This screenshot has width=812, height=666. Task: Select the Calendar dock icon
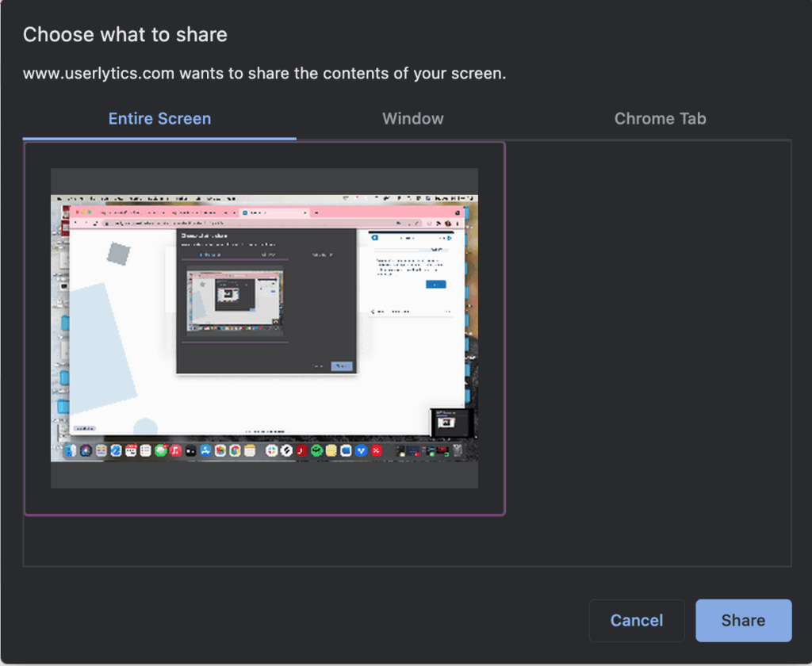tap(132, 450)
